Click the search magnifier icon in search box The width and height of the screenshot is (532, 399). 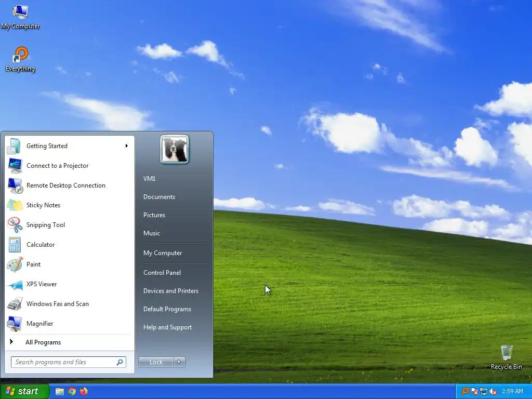[120, 362]
